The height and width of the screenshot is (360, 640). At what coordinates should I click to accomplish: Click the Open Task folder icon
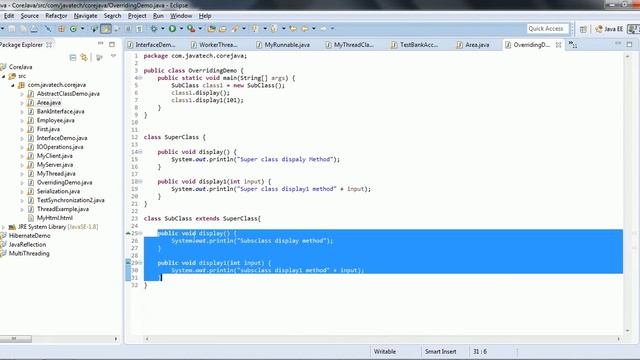222,29
